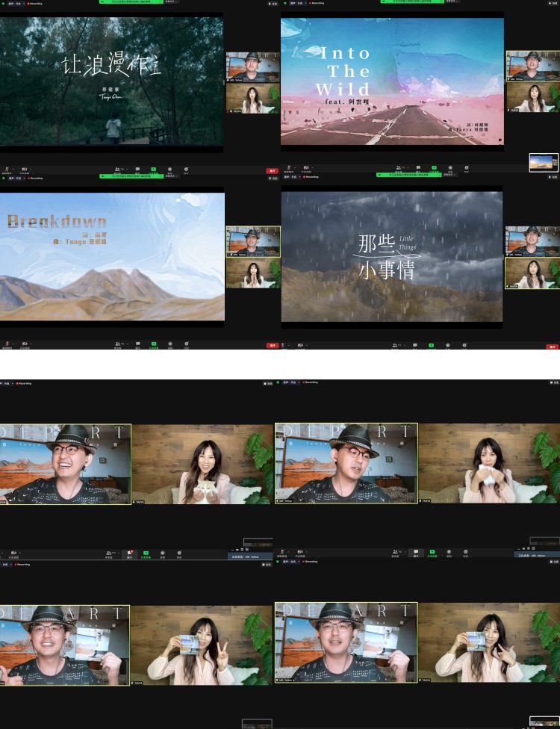Open participants icon below Breakdown slide
The image size is (560, 729).
[117, 344]
